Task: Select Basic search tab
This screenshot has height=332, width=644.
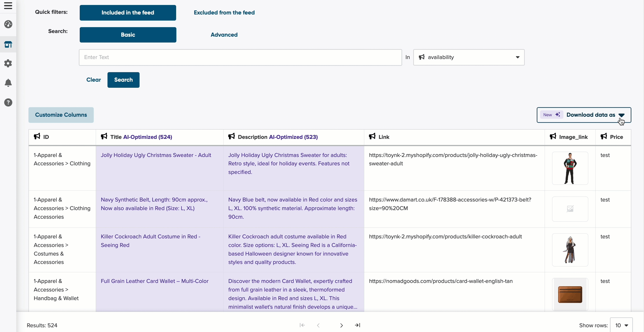Action: (x=128, y=35)
